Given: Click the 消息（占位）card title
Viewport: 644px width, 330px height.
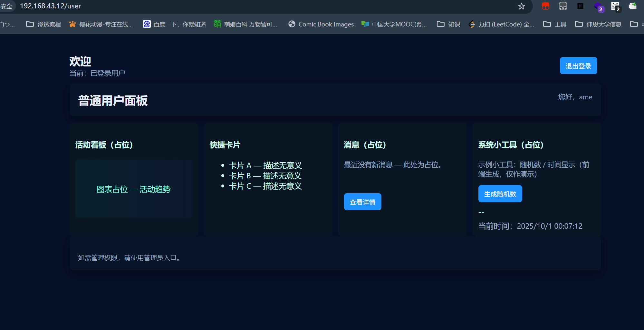Looking at the screenshot, I should point(365,145).
